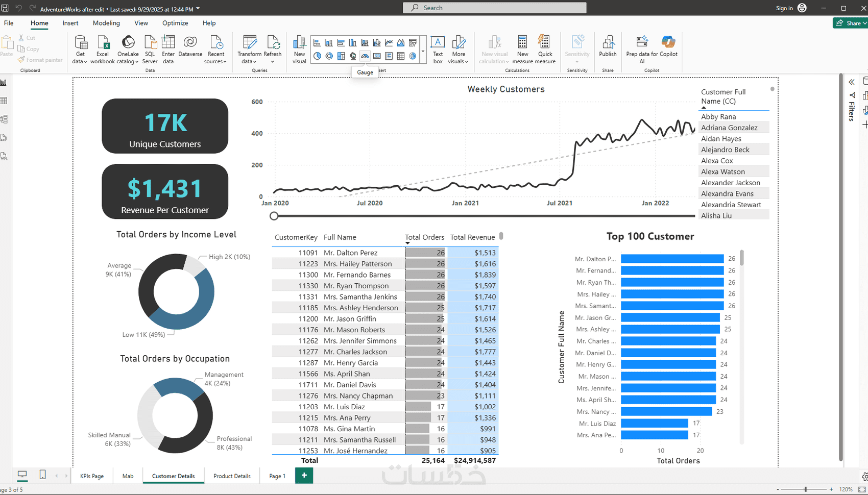Switch to Model view in sidebar

click(4, 119)
